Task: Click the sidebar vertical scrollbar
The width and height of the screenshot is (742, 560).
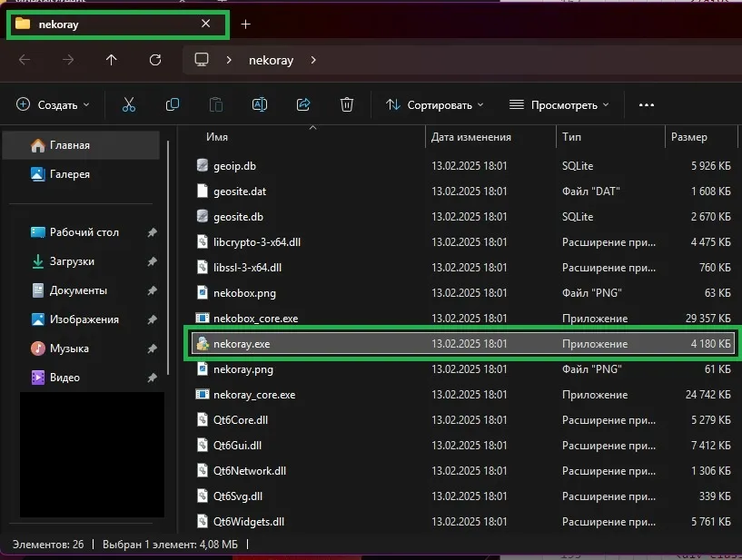Action: point(168,257)
